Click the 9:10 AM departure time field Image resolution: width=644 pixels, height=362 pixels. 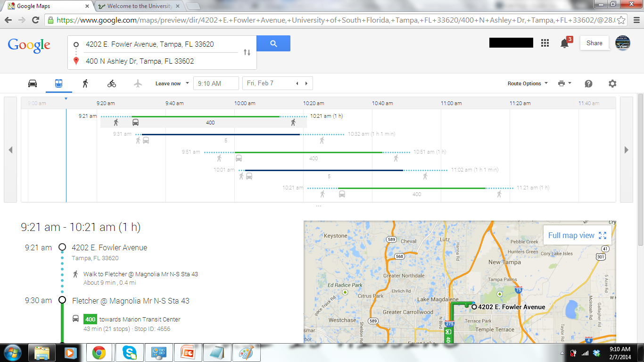click(x=216, y=83)
